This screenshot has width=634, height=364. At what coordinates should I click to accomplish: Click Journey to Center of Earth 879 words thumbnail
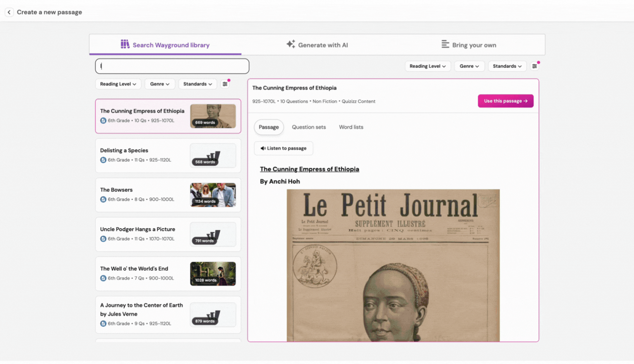click(213, 315)
